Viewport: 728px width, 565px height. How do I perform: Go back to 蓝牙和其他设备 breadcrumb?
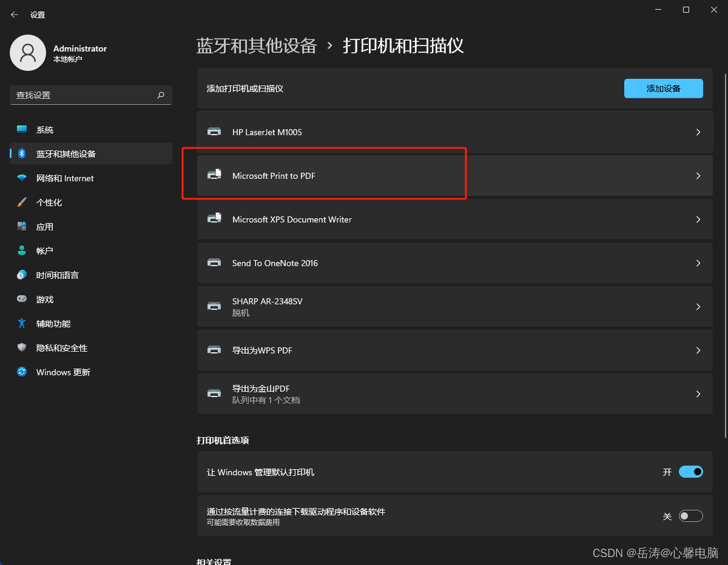click(x=257, y=46)
